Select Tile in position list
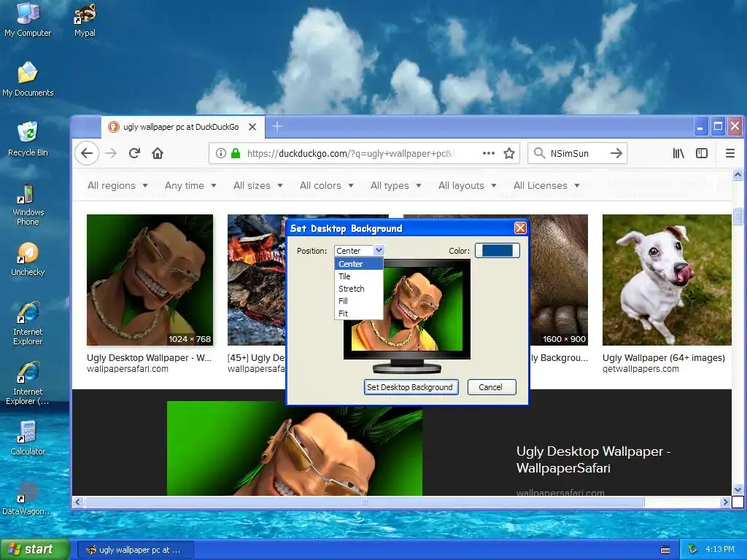Viewport: 747px width, 560px height. click(x=359, y=276)
